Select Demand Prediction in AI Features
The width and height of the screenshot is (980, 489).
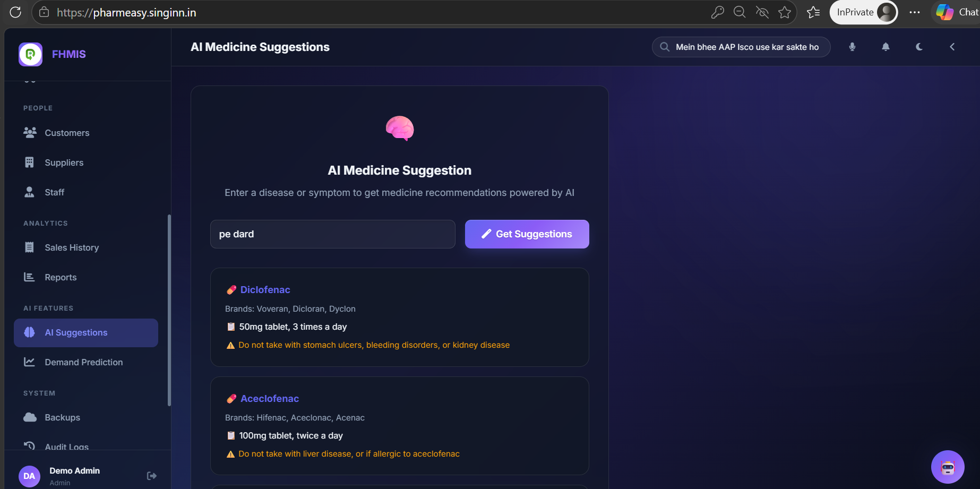pos(83,362)
